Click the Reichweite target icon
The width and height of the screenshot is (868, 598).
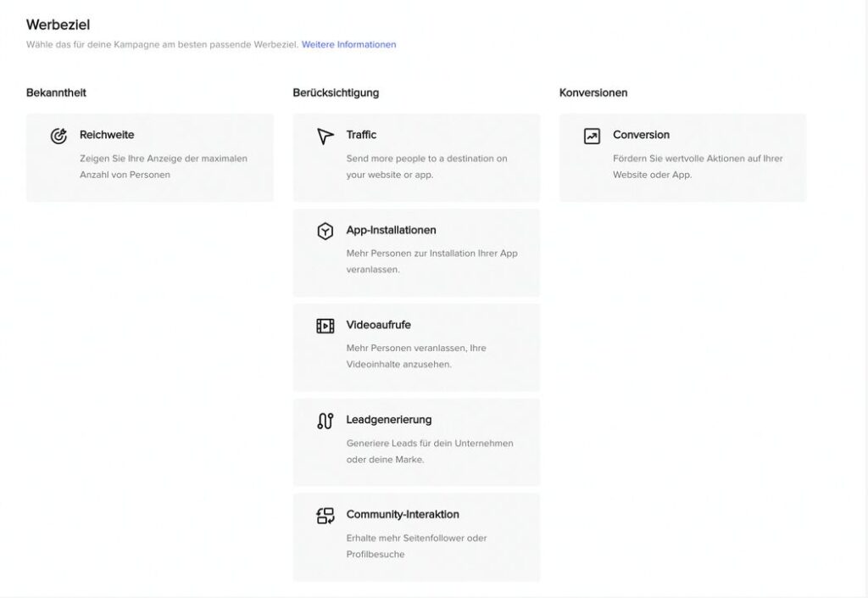[58, 136]
